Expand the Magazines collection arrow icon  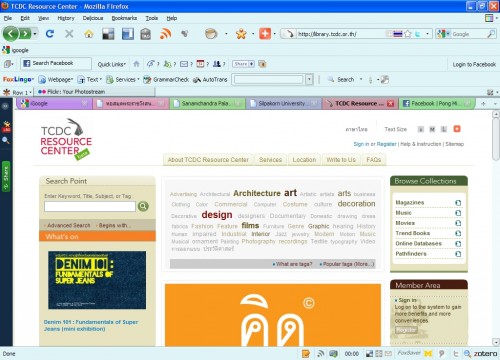(x=458, y=203)
